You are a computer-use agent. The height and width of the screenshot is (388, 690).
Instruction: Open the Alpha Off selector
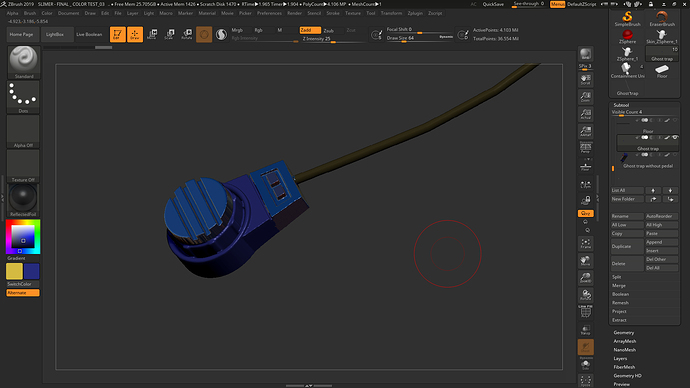23,132
